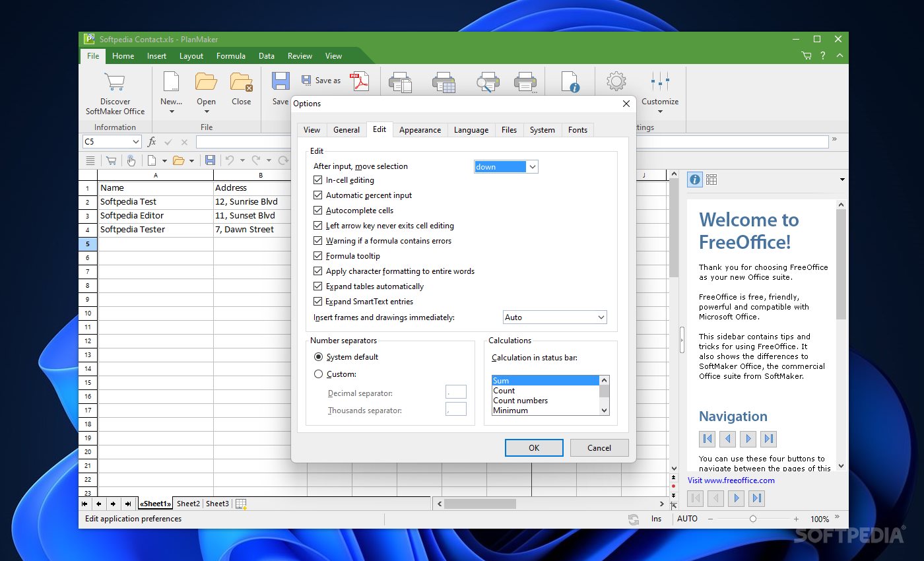The width and height of the screenshot is (924, 561).
Task: Switch to the Appearance tab in Options
Action: click(420, 130)
